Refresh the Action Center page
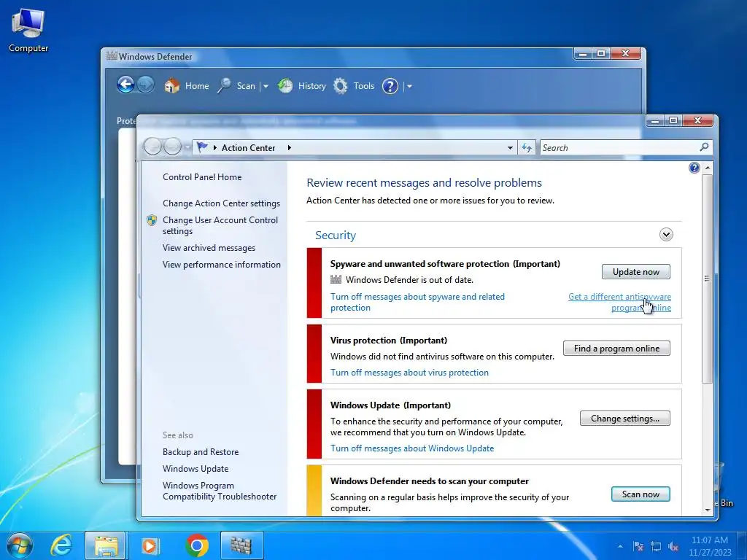The height and width of the screenshot is (560, 747). click(x=527, y=147)
